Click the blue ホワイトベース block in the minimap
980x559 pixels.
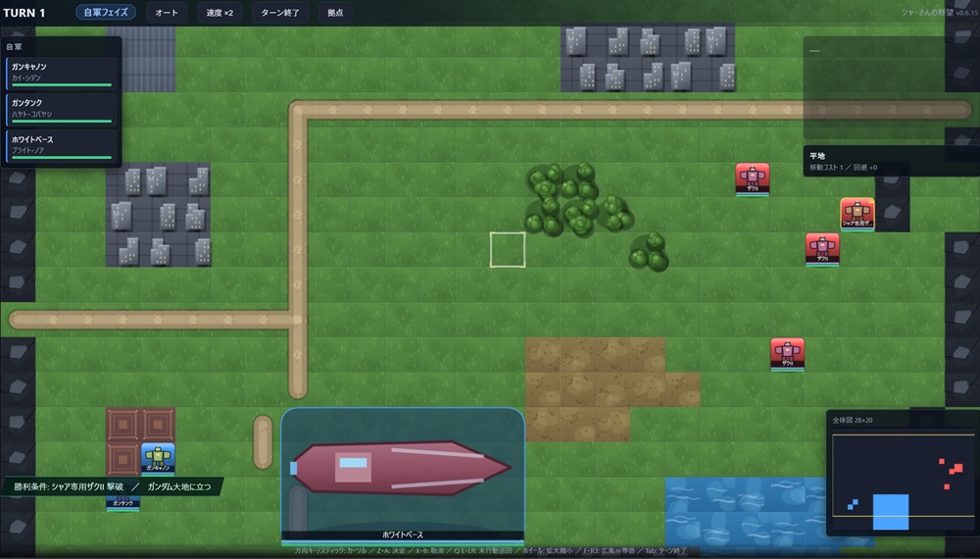[891, 512]
